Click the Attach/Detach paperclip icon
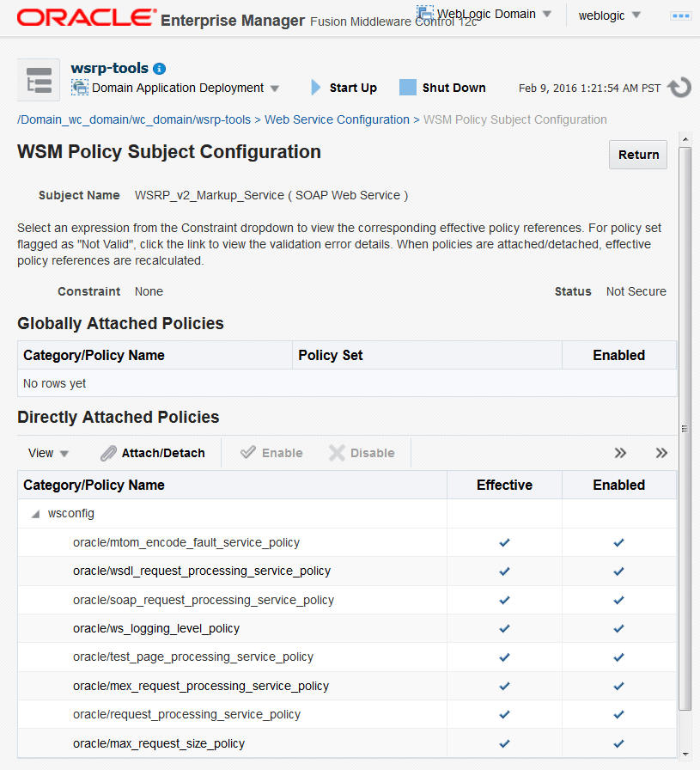 click(x=107, y=453)
